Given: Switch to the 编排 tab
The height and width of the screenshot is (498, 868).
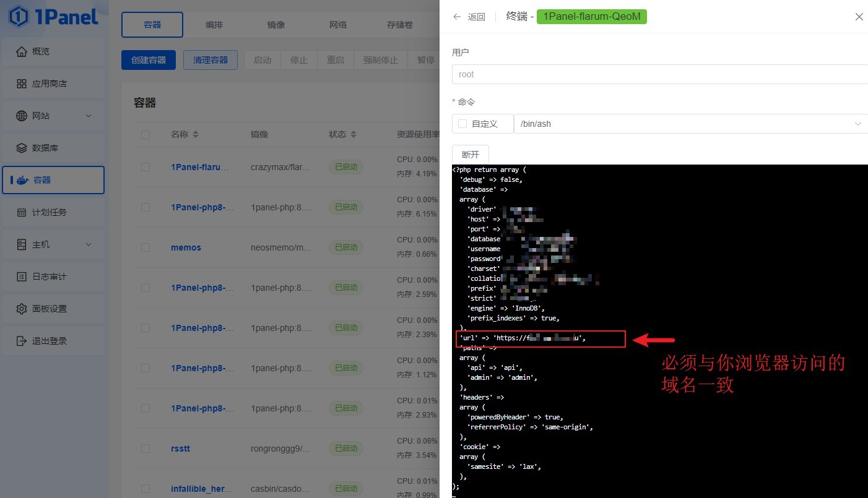Looking at the screenshot, I should click(x=214, y=25).
